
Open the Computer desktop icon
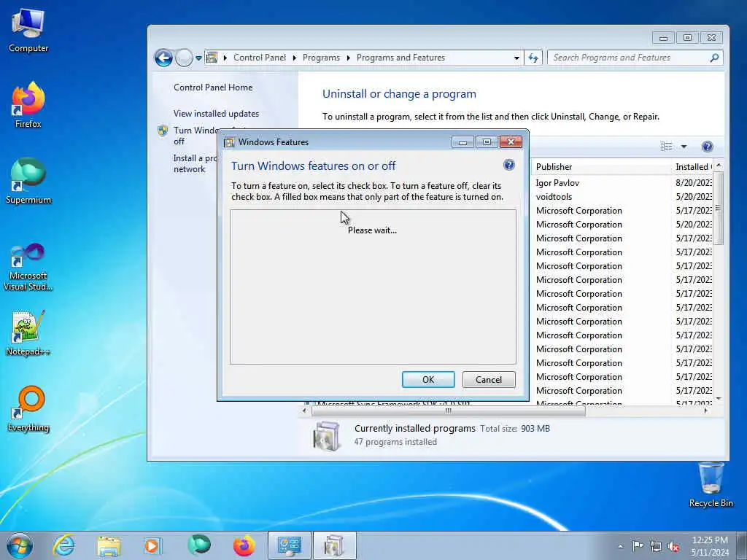[x=28, y=31]
